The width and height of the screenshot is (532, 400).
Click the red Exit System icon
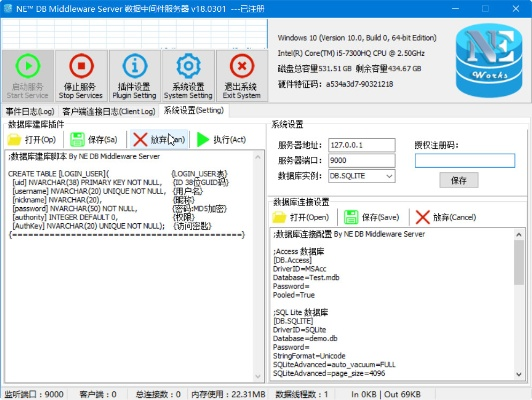(242, 66)
